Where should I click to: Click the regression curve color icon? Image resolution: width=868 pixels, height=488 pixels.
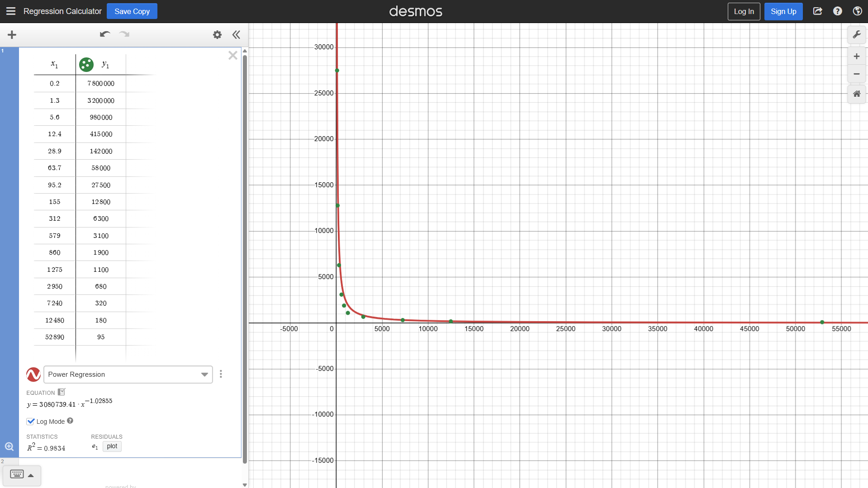33,374
